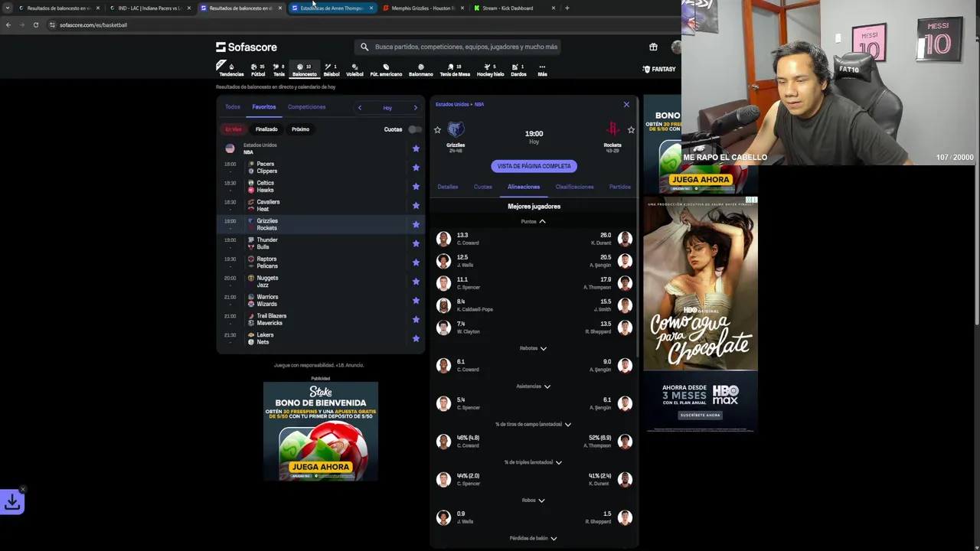The image size is (980, 551).
Task: Select the Fút. americano sport icon
Action: pos(386,70)
